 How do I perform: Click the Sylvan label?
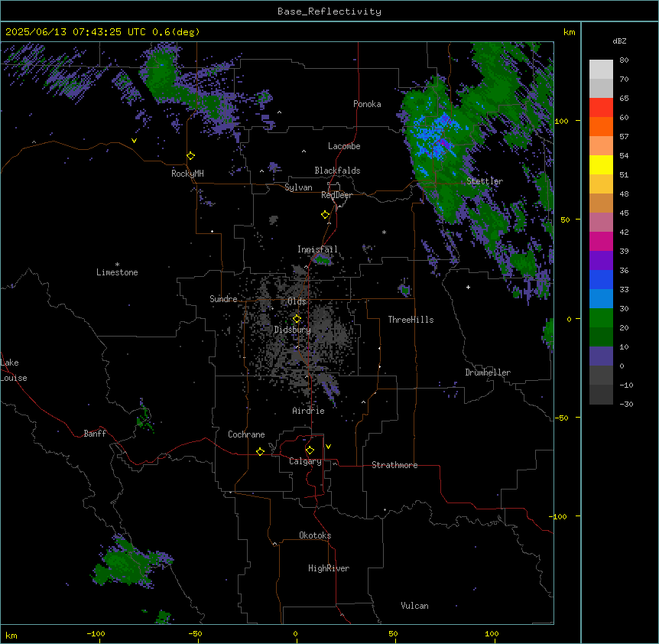298,187
